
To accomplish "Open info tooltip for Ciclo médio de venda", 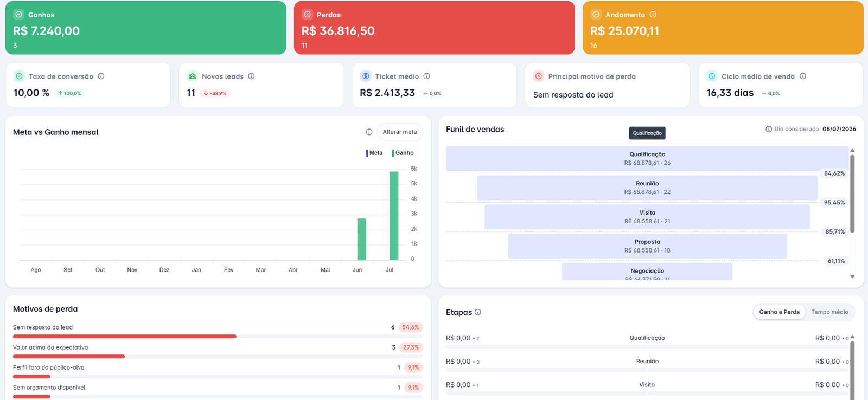I will (x=803, y=76).
